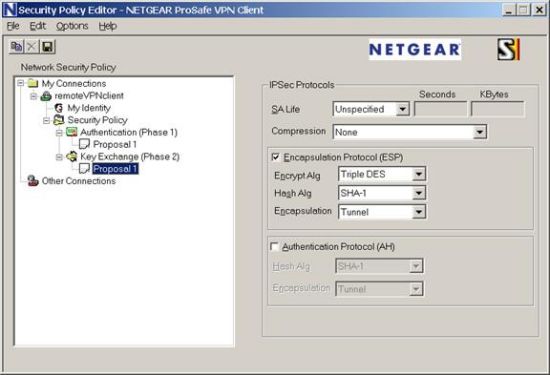This screenshot has width=550, height=375.
Task: Open the ESP Encapsulation Tunnel dropdown
Action: [419, 212]
